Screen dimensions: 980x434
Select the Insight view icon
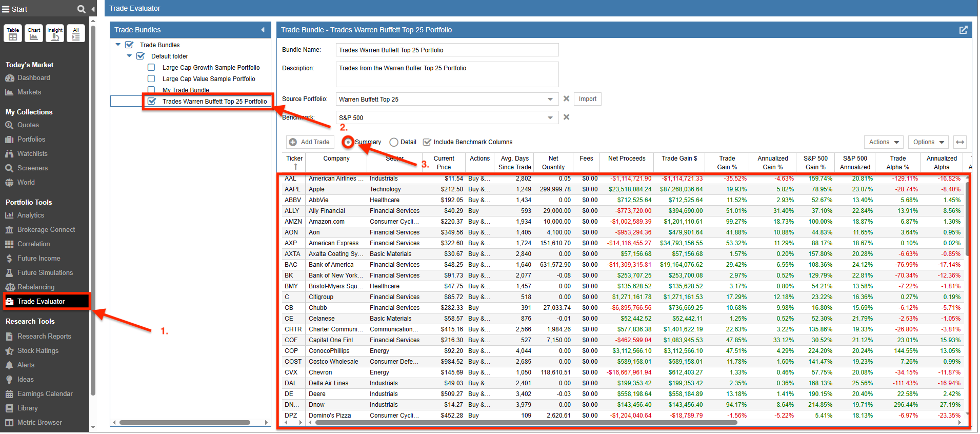[x=55, y=33]
